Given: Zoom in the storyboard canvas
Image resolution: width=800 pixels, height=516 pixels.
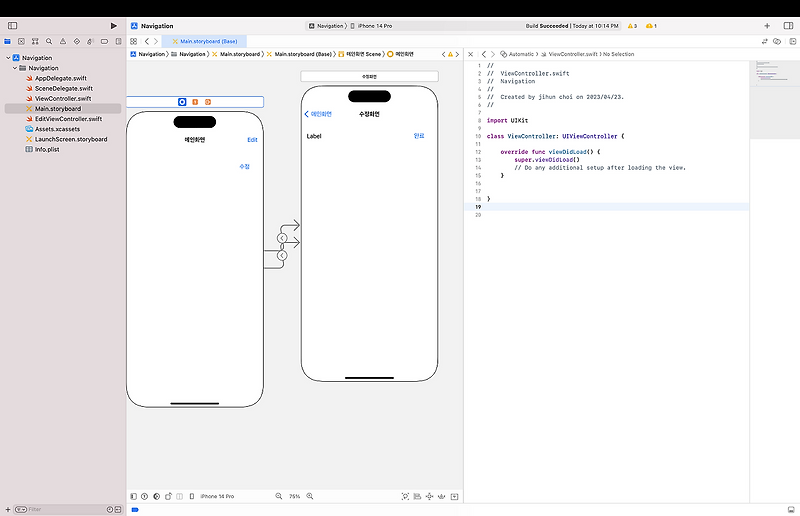Looking at the screenshot, I should pyautogui.click(x=310, y=496).
